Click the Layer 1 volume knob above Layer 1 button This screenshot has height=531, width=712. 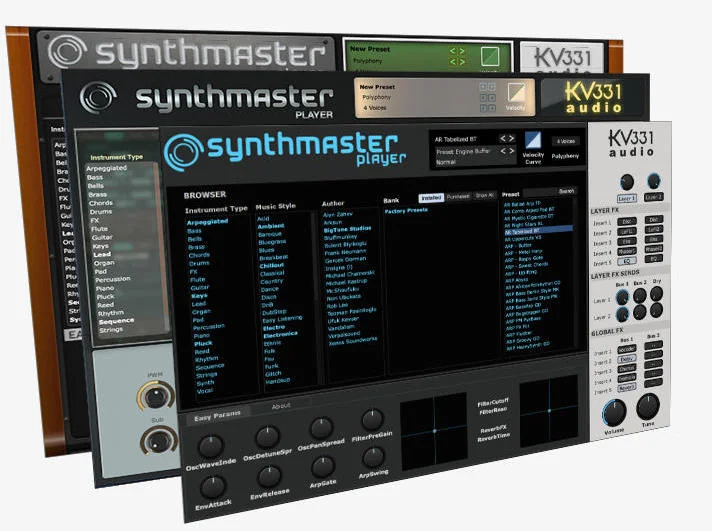tap(627, 183)
